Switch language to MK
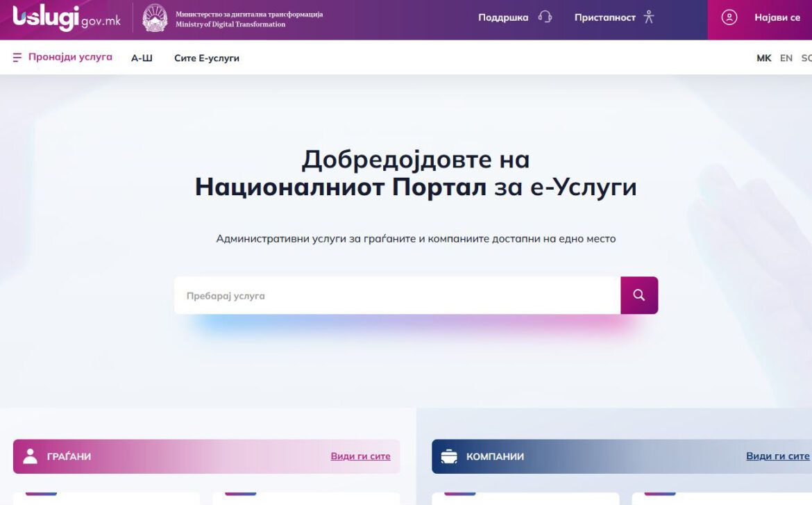 point(763,58)
